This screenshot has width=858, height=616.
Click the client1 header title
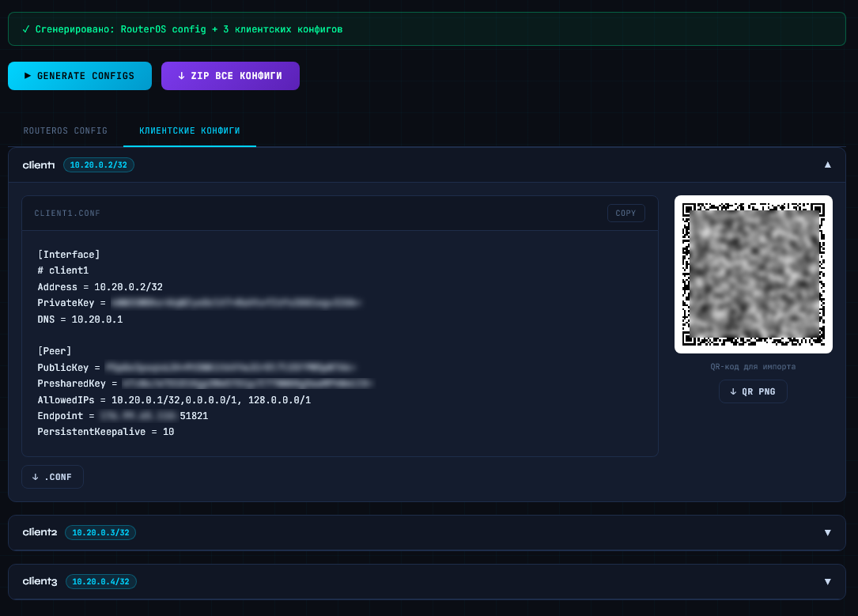[38, 164]
